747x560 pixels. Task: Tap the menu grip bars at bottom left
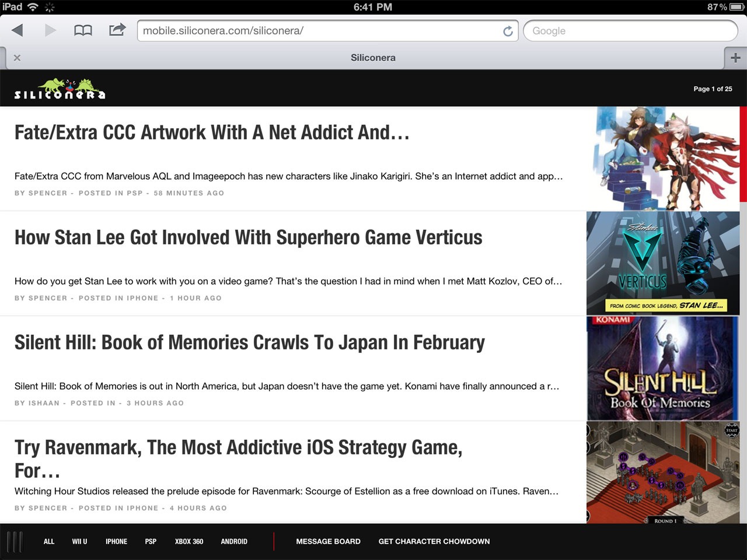(15, 541)
